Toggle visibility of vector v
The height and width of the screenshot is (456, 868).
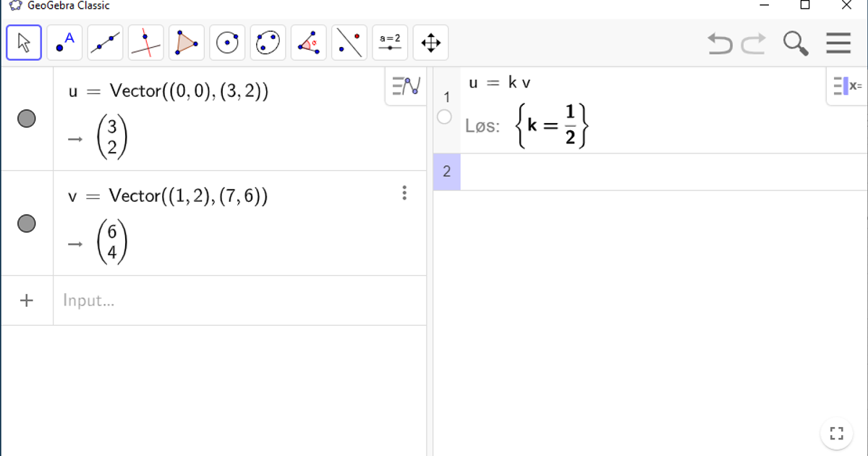coord(27,224)
